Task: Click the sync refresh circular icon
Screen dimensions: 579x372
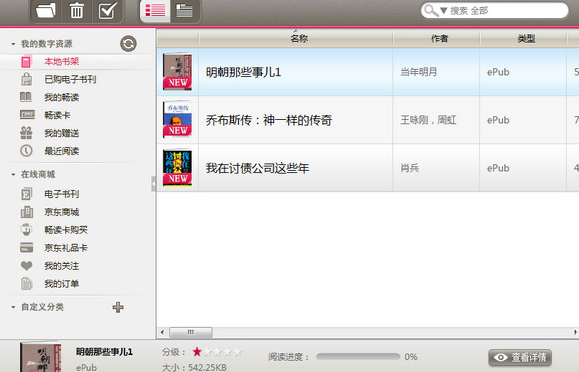Action: point(128,44)
